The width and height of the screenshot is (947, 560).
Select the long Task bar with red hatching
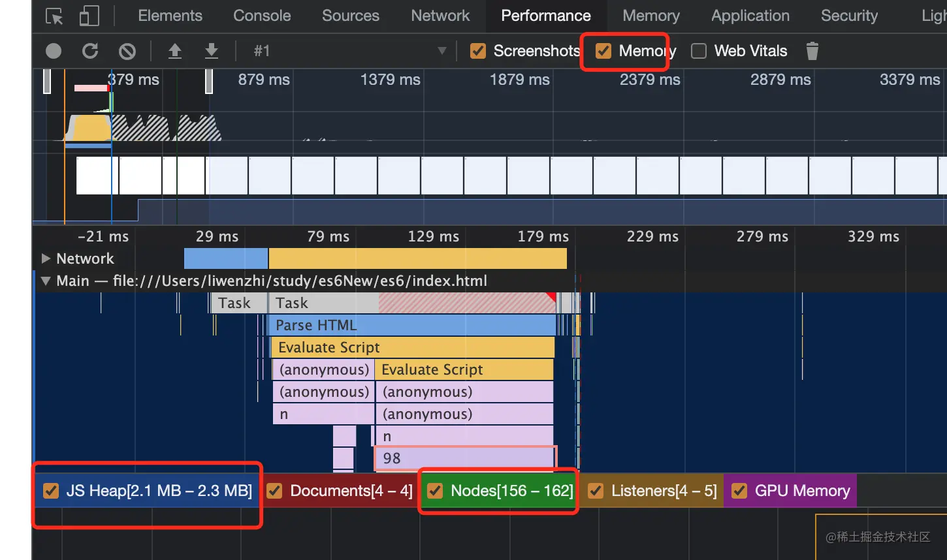[412, 303]
